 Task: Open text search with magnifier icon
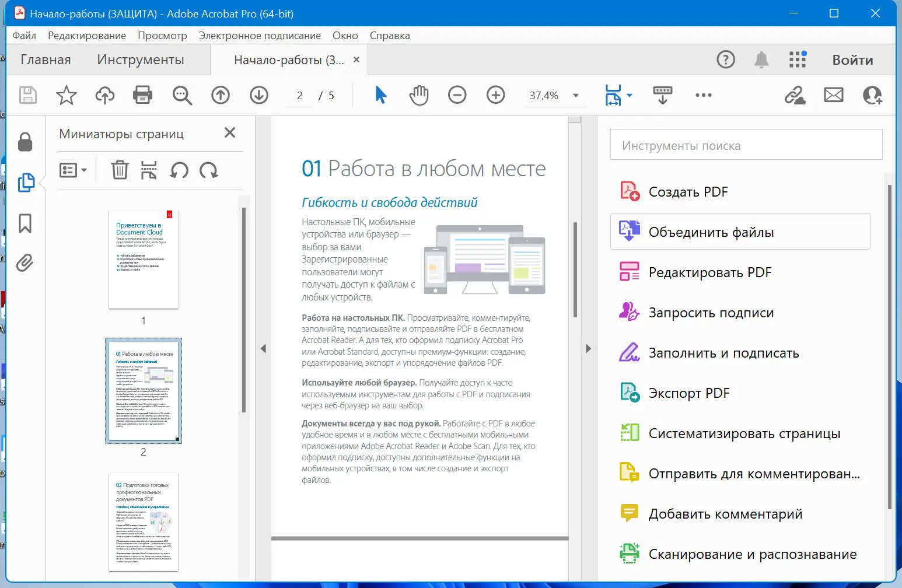pyautogui.click(x=182, y=95)
